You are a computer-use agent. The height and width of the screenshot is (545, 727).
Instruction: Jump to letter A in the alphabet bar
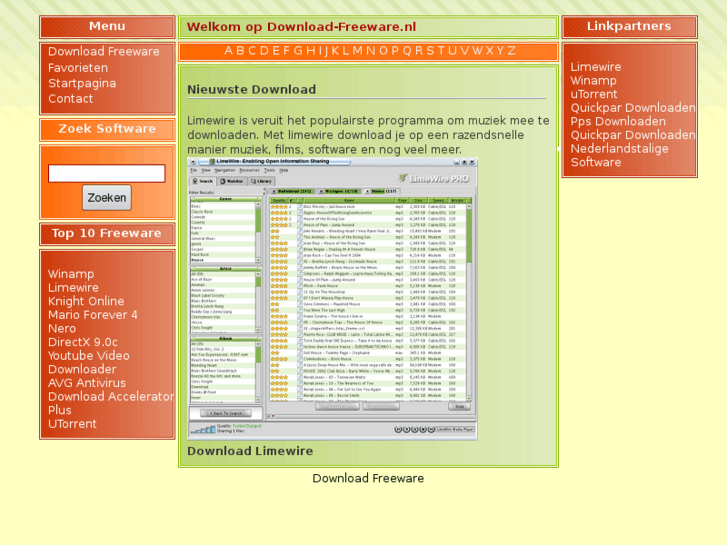pyautogui.click(x=228, y=51)
